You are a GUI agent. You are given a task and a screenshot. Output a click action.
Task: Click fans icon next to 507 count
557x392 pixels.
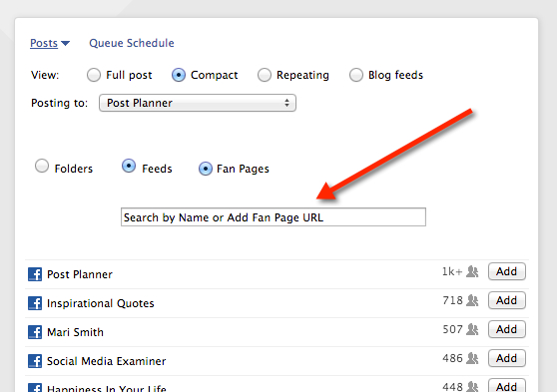click(472, 329)
